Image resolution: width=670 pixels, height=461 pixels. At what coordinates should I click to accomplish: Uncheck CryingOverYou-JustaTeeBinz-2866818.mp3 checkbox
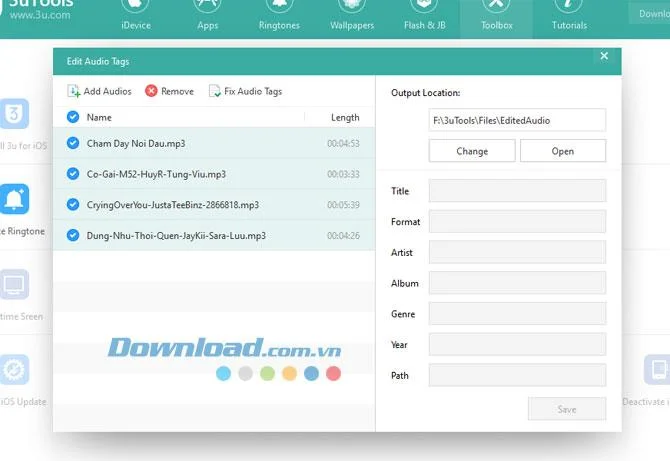(x=73, y=205)
